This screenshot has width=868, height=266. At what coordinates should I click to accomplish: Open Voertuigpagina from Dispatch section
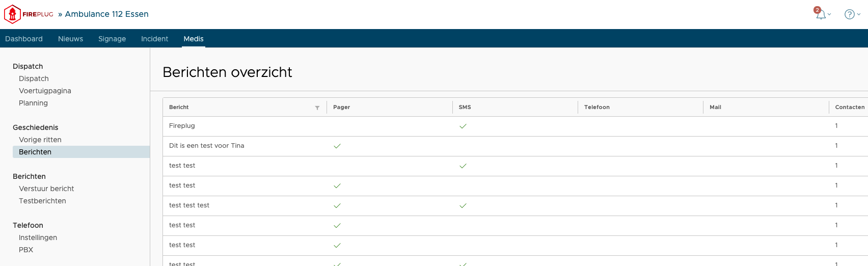(45, 91)
